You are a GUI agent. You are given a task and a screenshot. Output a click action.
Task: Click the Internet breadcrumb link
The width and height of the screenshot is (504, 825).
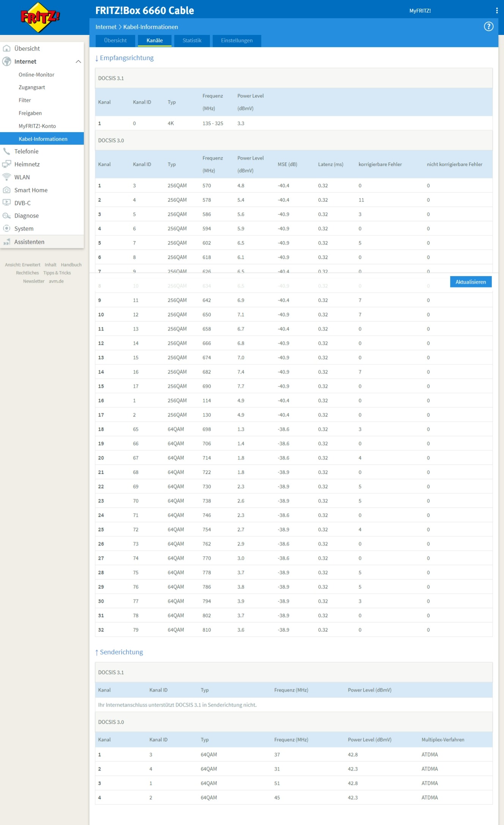(x=106, y=27)
